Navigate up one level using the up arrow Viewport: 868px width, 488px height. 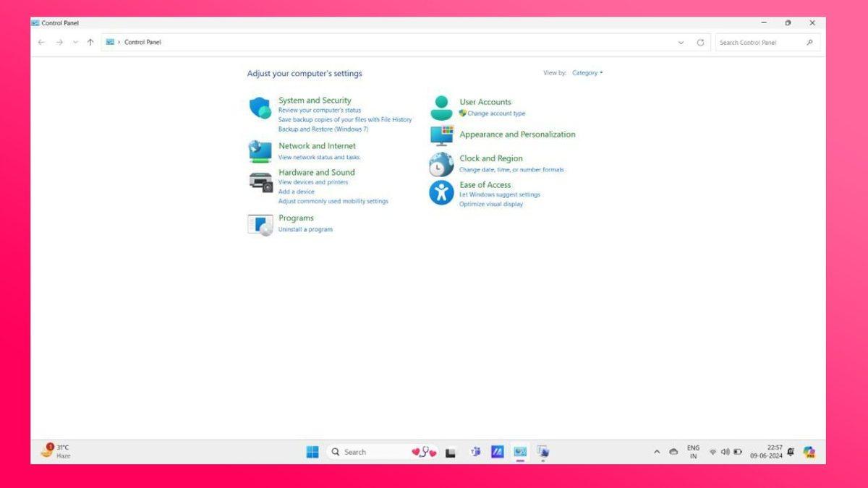point(89,42)
